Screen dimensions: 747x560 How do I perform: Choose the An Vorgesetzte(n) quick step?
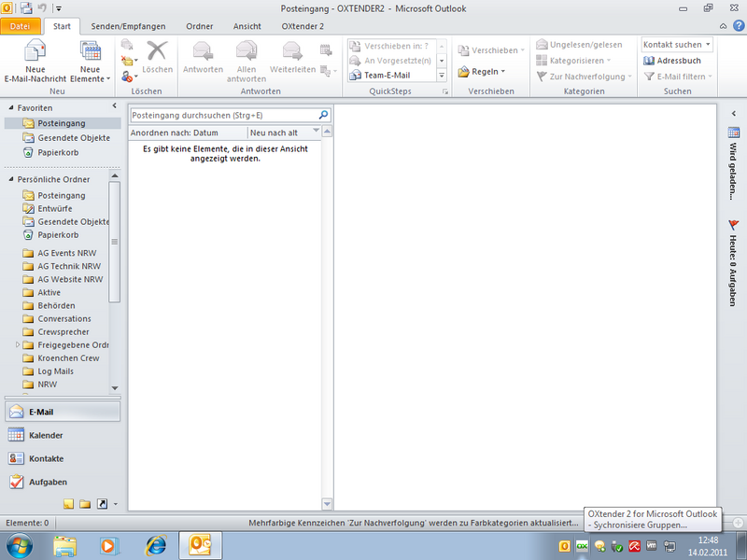(391, 61)
